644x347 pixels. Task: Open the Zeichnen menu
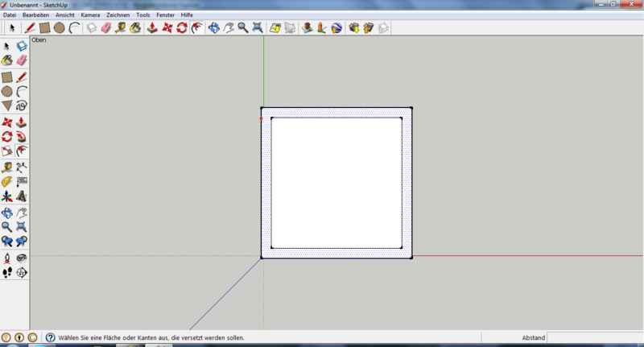[118, 14]
